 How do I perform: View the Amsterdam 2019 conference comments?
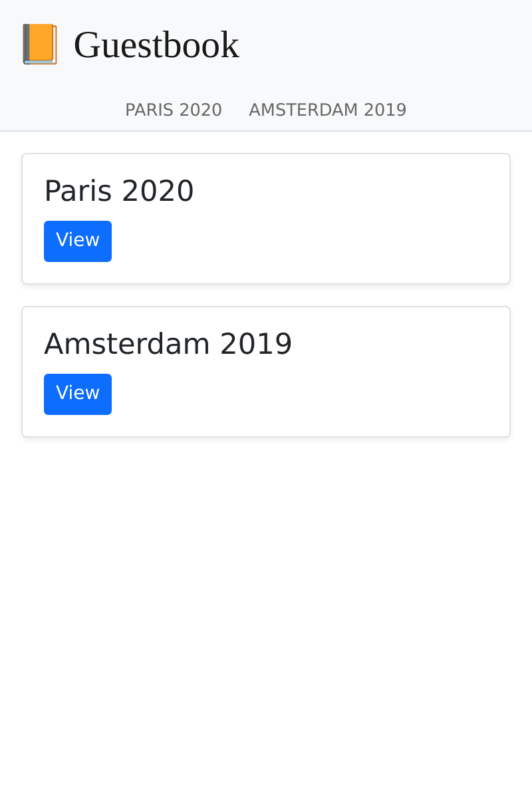coord(78,394)
